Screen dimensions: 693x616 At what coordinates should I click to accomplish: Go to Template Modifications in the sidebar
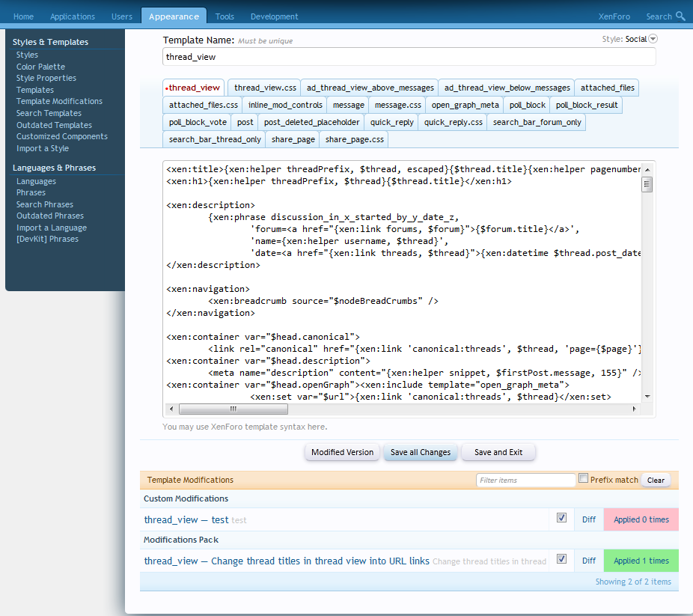(x=59, y=101)
